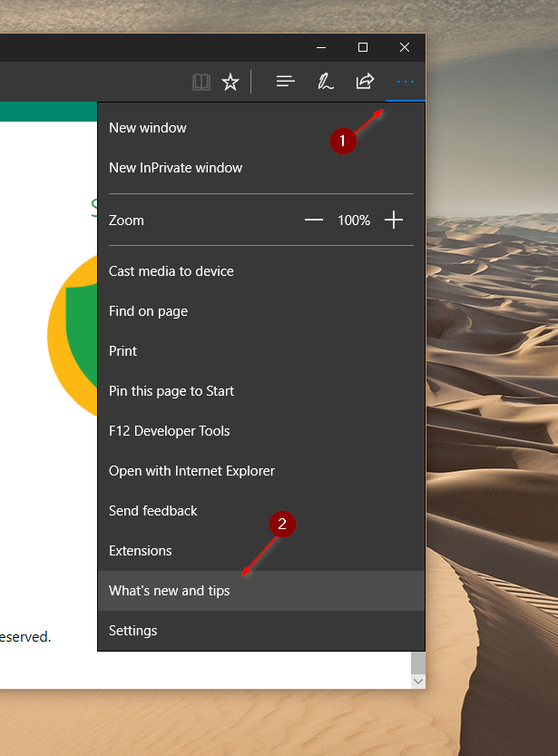This screenshot has height=756, width=558.
Task: Print the current page
Action: point(122,351)
